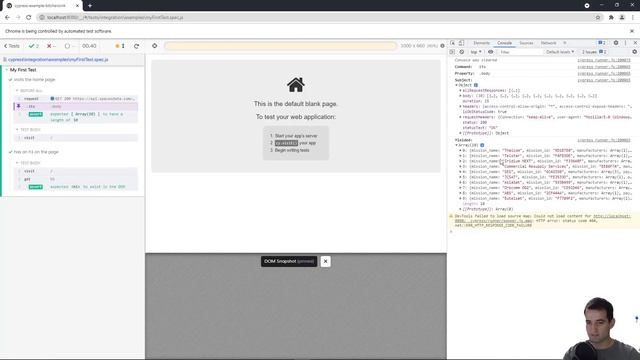The image size is (640, 360).
Task: Toggle DevTools device toolbar icon
Action: [461, 43]
